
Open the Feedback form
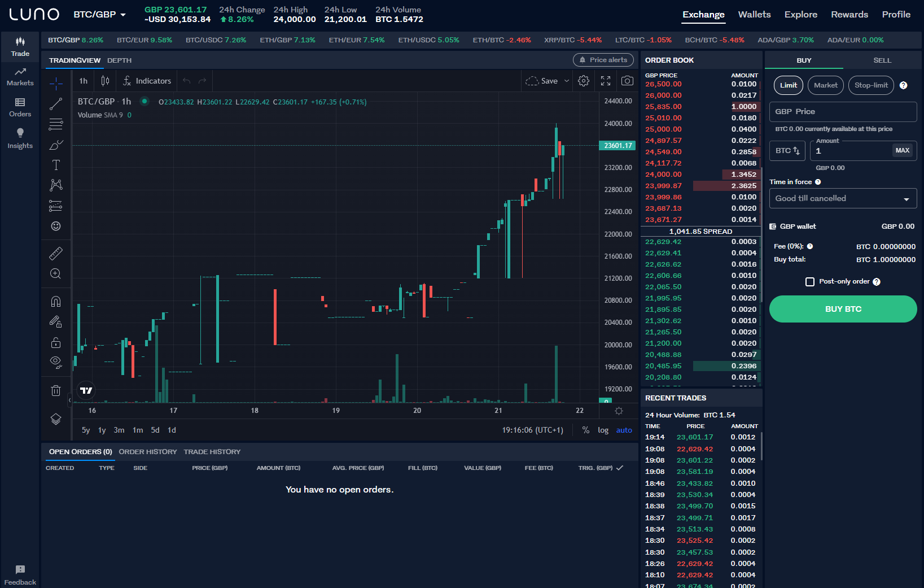20,576
